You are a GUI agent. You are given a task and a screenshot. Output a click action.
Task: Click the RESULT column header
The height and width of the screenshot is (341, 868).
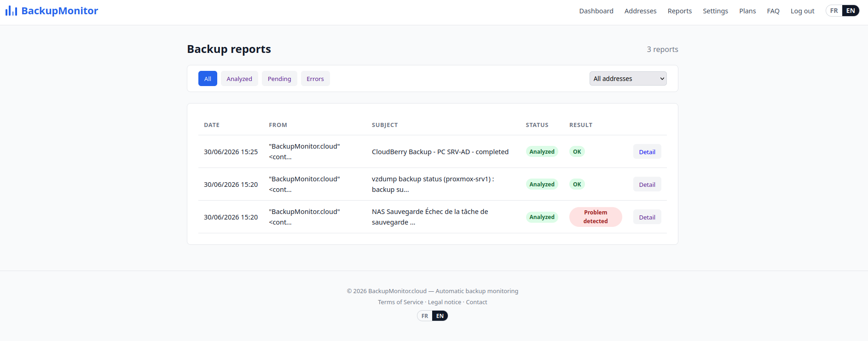tap(581, 125)
